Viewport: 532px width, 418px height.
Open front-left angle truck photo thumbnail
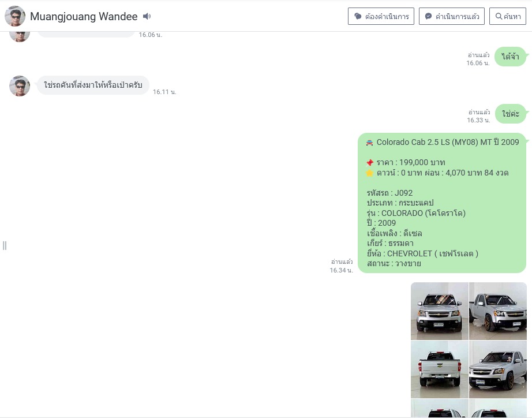pos(498,370)
